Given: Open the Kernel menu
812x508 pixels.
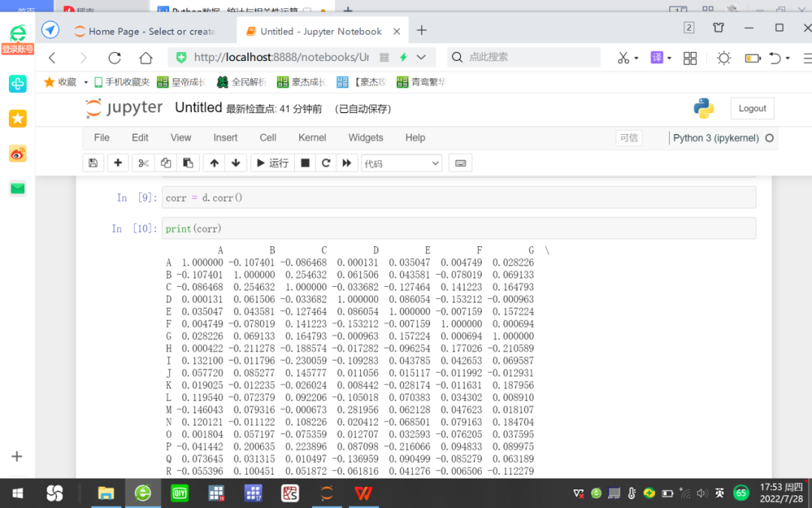Looking at the screenshot, I should pos(311,138).
